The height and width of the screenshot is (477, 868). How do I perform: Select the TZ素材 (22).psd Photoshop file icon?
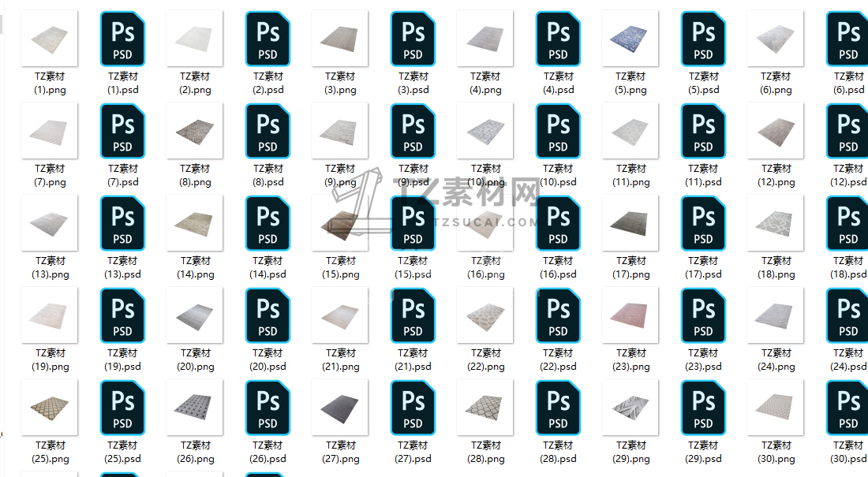558,316
